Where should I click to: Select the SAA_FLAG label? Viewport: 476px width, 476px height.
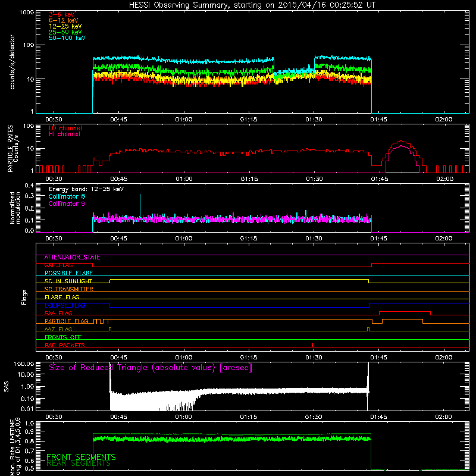click(x=58, y=313)
